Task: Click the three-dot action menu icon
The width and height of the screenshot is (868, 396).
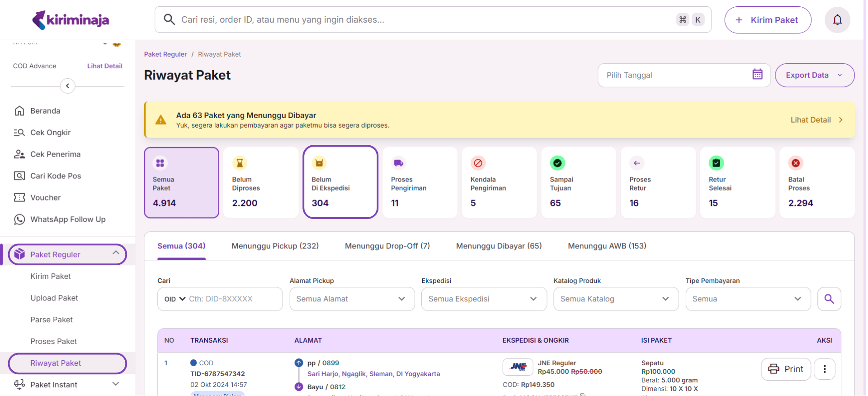Action: pos(824,369)
